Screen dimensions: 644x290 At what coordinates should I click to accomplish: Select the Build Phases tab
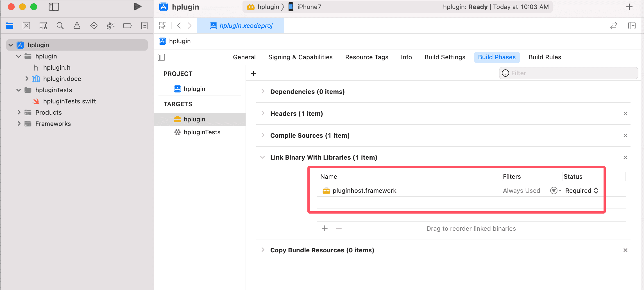pyautogui.click(x=497, y=57)
